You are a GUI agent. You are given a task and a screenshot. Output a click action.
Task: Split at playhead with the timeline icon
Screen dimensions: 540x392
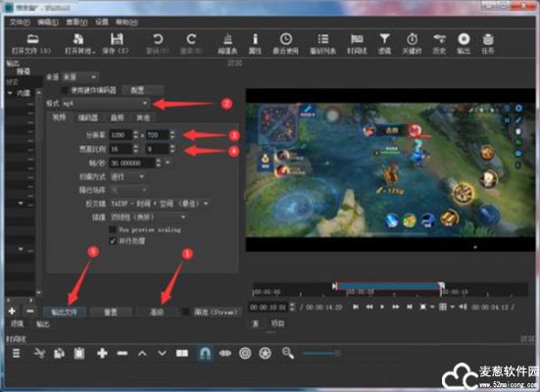pyautogui.click(x=182, y=353)
